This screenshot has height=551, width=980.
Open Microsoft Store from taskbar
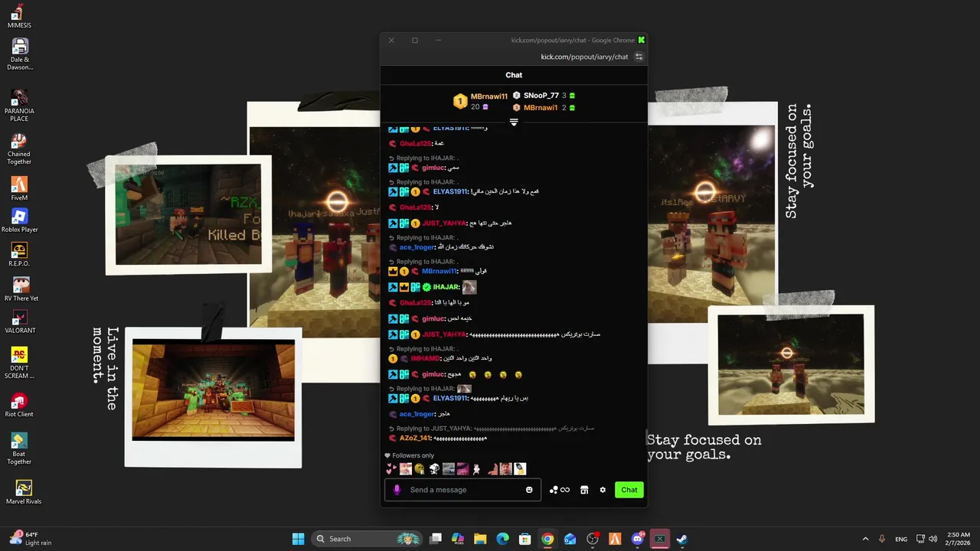tap(524, 539)
